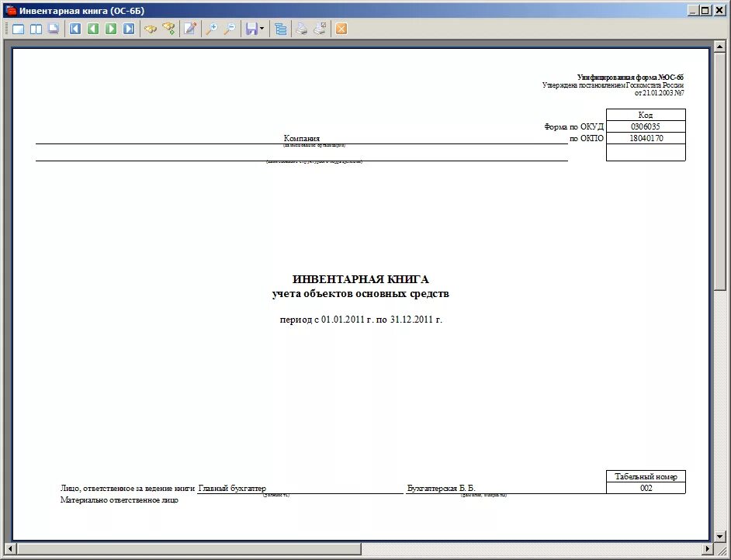This screenshot has width=731, height=560.
Task: Zoom in with the magnifier plus
Action: [x=212, y=29]
